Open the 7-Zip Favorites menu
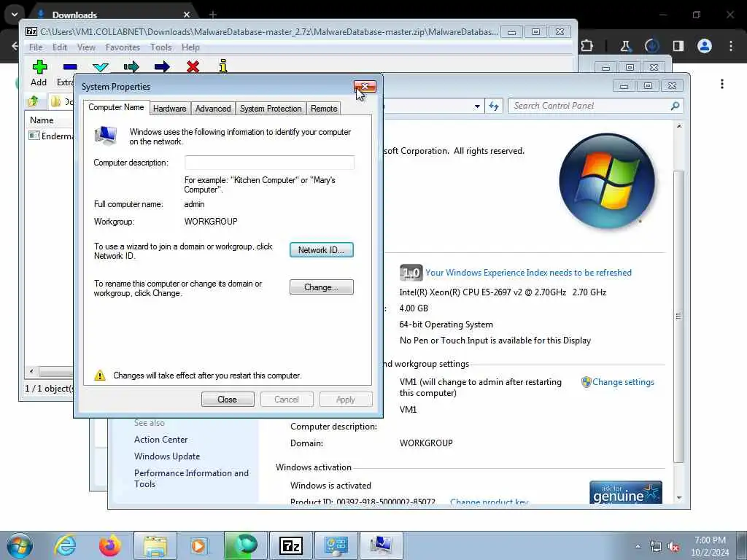 (x=123, y=47)
